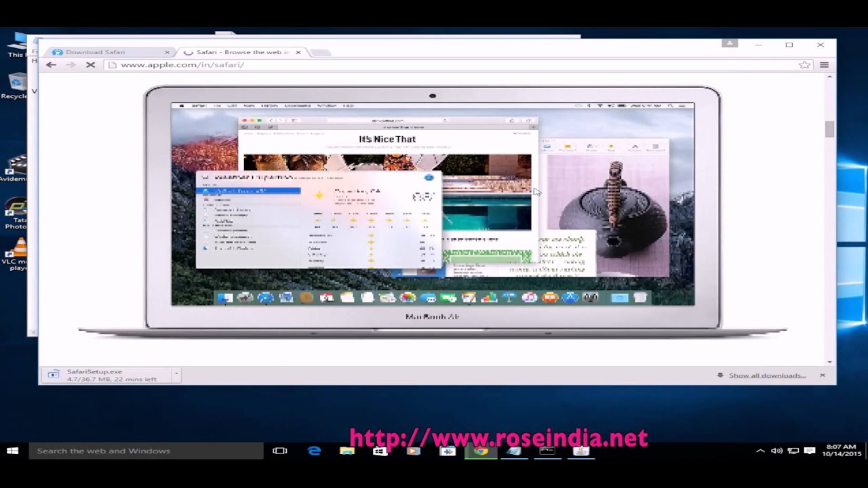The image size is (868, 488).
Task: Open the Java taskbar application
Action: pos(581,451)
